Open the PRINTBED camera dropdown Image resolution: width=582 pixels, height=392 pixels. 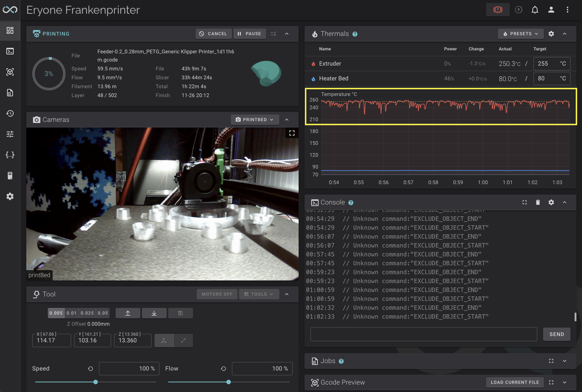coord(255,120)
